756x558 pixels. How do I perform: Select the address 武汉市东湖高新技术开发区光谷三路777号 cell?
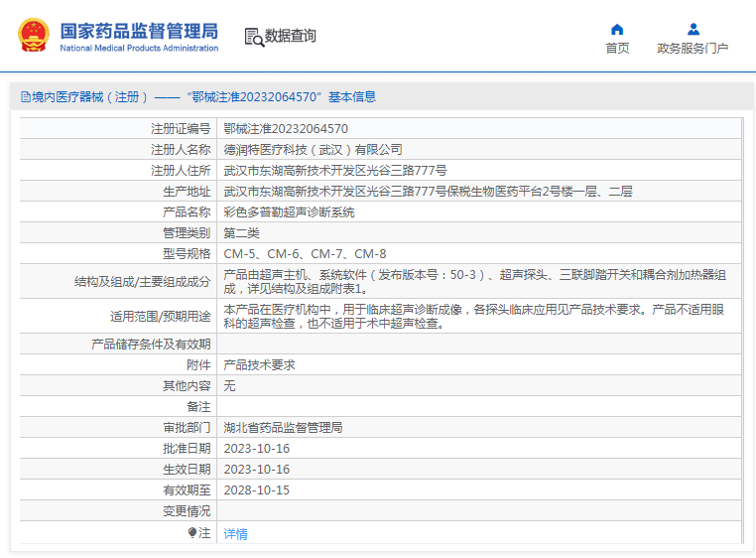tap(335, 171)
